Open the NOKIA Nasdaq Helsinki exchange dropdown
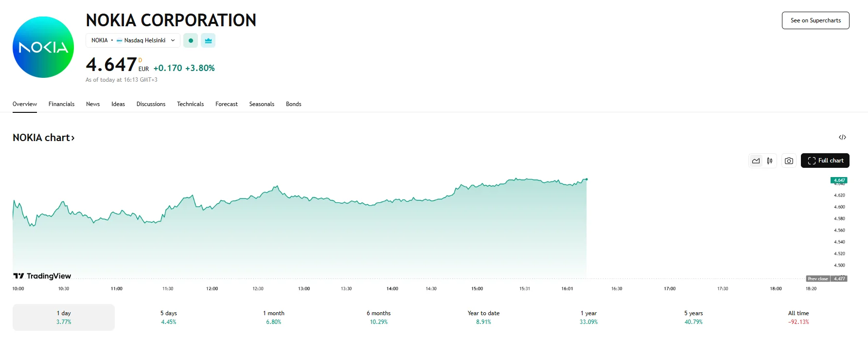The width and height of the screenshot is (868, 340). (x=133, y=40)
